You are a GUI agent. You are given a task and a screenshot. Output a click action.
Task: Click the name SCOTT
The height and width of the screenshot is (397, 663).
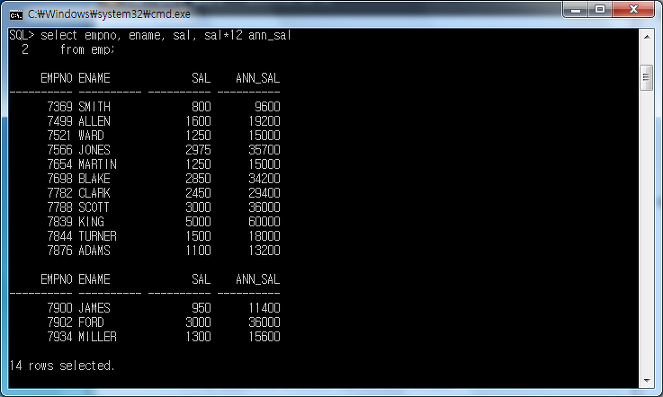94,207
